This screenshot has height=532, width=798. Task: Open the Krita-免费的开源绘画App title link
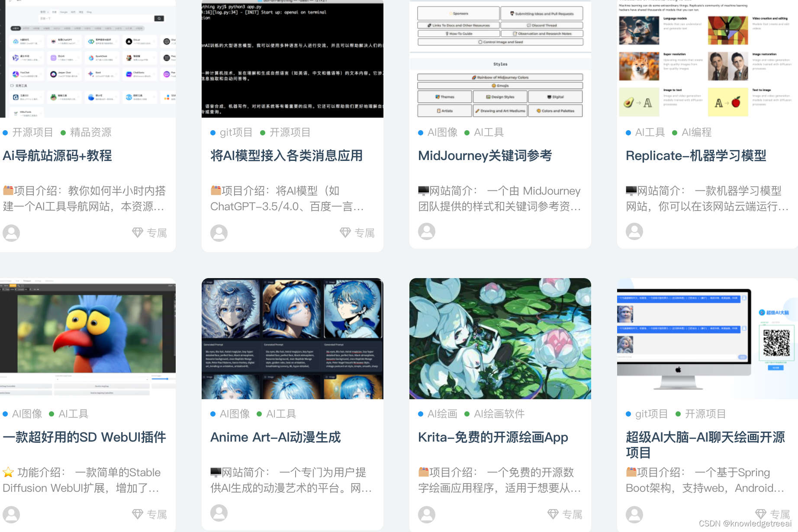pos(493,437)
